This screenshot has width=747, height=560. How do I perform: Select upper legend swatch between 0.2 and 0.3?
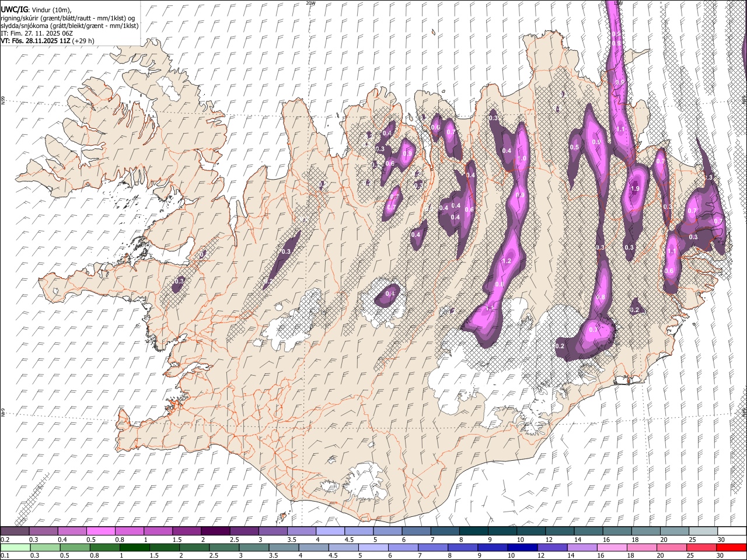(x=15, y=531)
